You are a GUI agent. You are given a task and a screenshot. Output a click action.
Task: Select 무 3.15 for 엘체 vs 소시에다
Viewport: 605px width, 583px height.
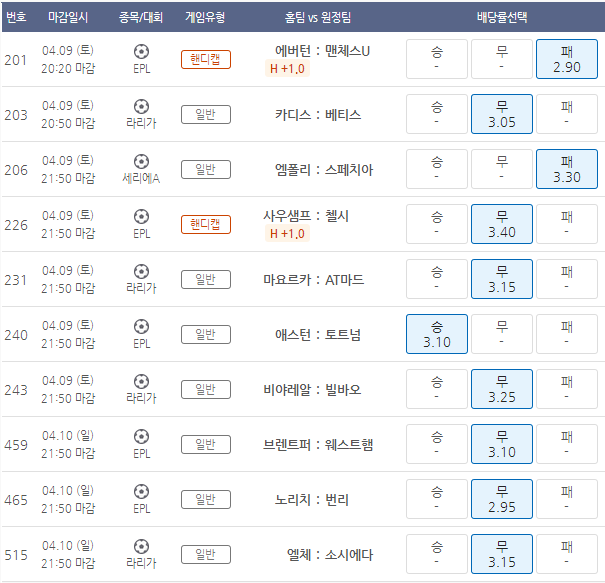tap(502, 554)
